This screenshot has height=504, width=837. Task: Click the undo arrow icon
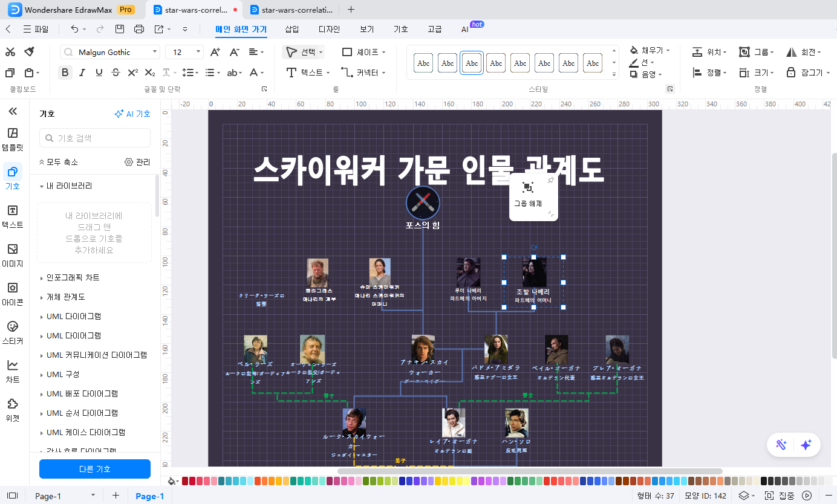(74, 29)
